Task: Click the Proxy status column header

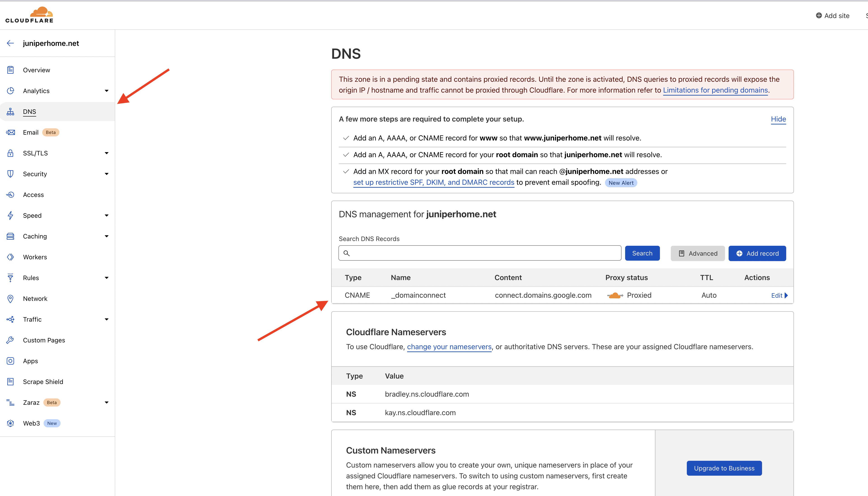Action: pyautogui.click(x=626, y=277)
